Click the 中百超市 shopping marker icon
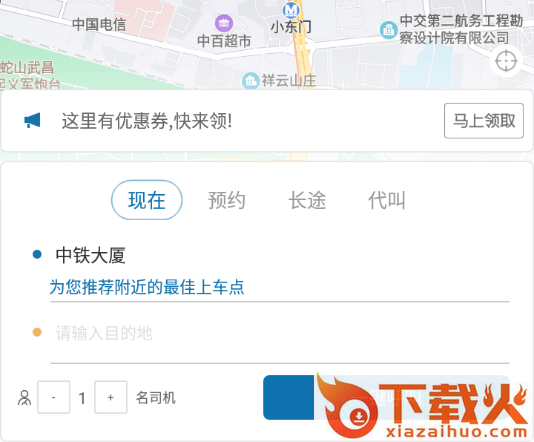Screen dimensions: 534x442 224,23
